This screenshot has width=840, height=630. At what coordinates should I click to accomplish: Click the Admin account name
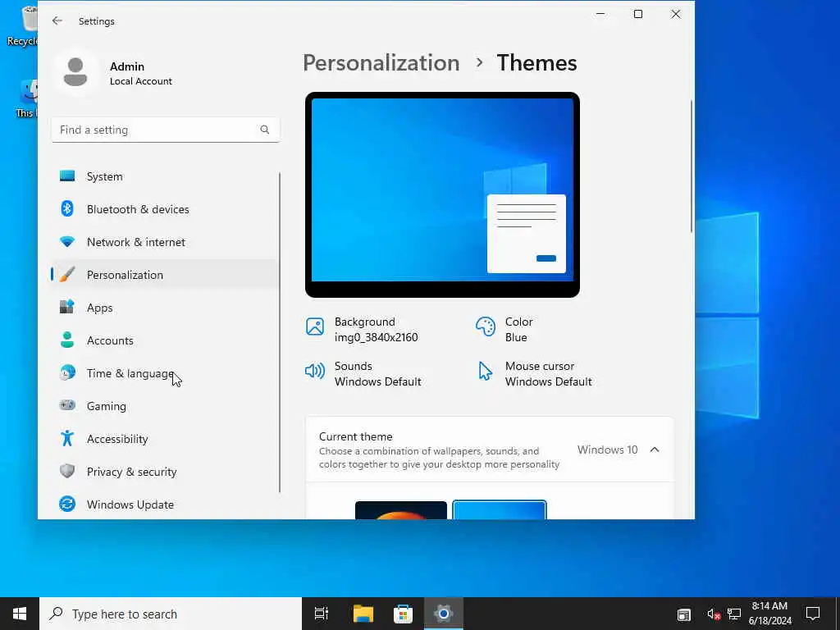(x=127, y=66)
